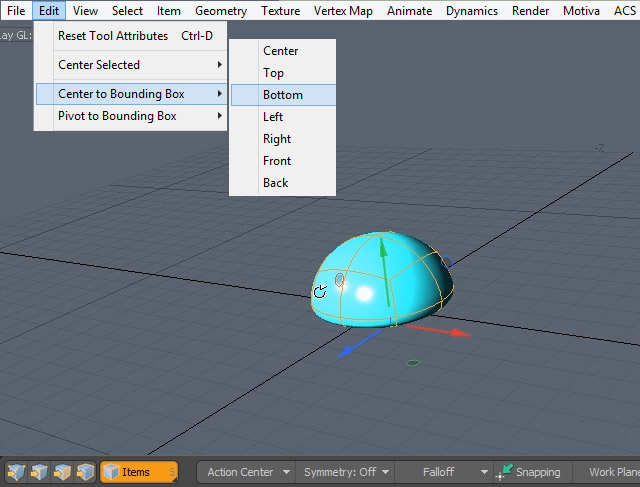Switch to Materials selection mode icon
Viewport: 640px width, 487px height.
point(85,472)
